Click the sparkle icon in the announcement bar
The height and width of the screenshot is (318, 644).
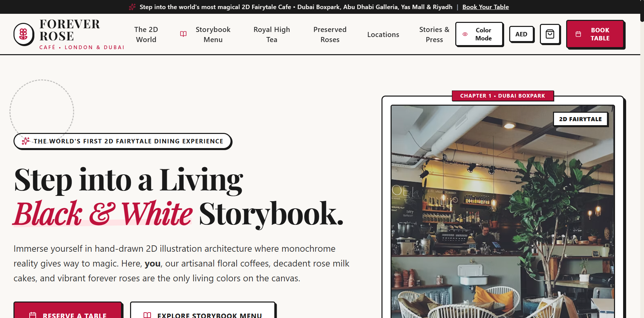pos(132,7)
